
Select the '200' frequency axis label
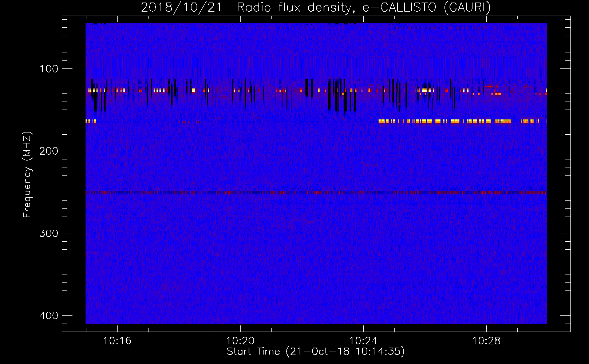tap(49, 151)
